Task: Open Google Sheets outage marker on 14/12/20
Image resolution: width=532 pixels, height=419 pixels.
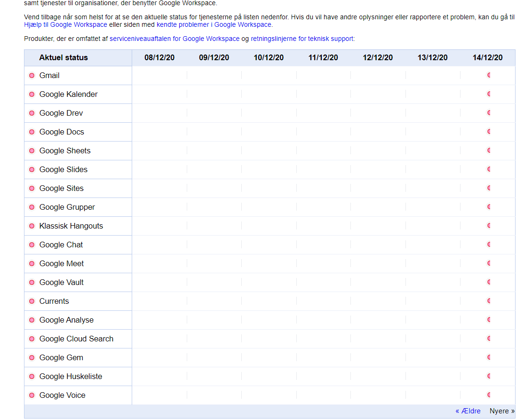Action: click(x=489, y=150)
